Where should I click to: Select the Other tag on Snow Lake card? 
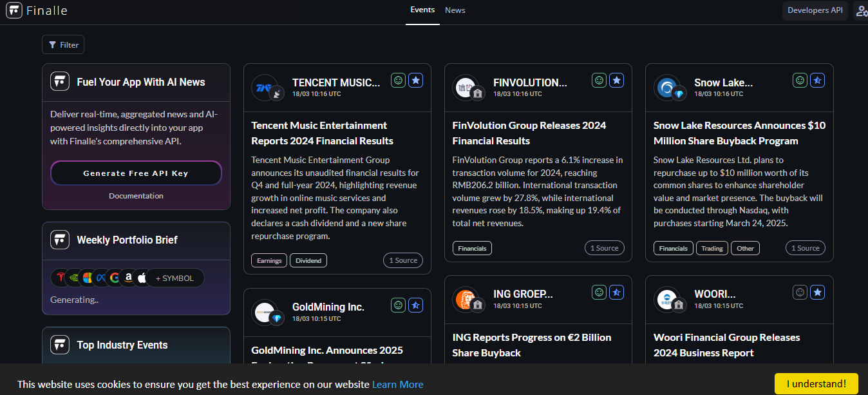coord(746,248)
